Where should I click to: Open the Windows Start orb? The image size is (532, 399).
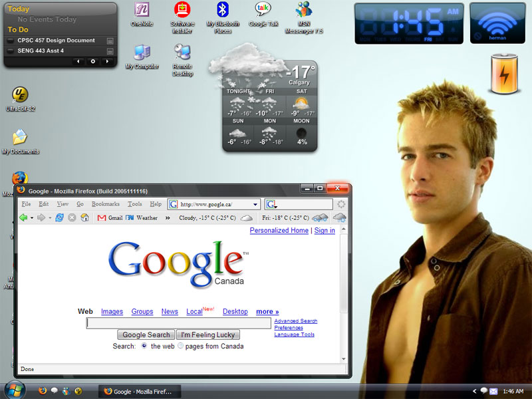point(14,390)
